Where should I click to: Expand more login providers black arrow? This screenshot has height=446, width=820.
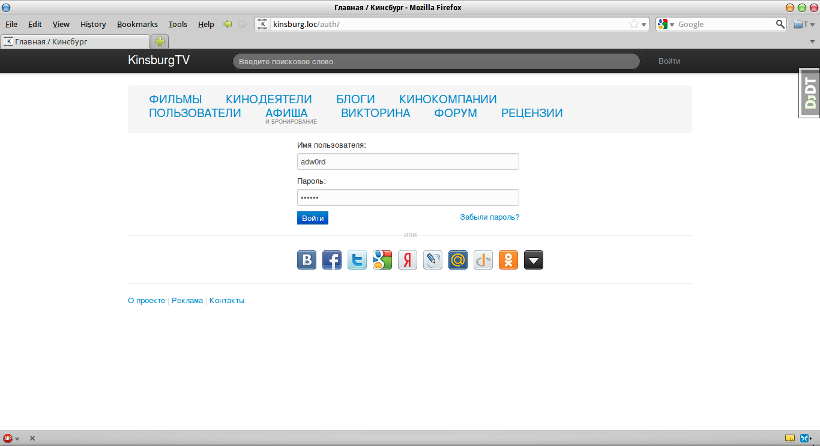[x=534, y=261]
